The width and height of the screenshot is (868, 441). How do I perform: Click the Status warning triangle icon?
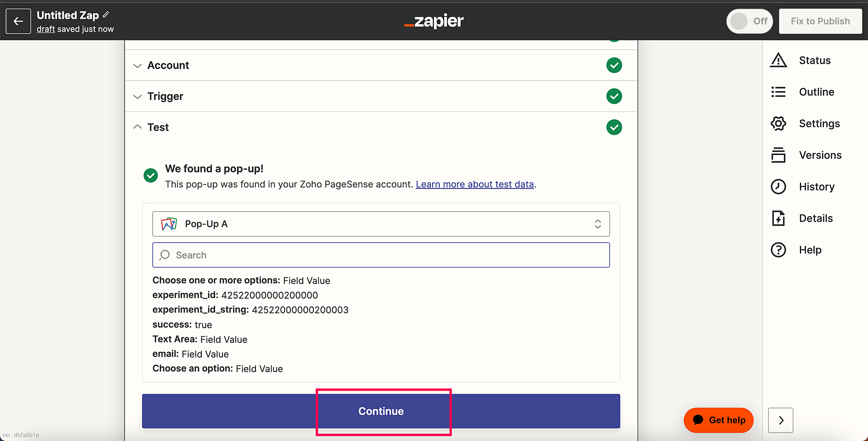(x=778, y=60)
